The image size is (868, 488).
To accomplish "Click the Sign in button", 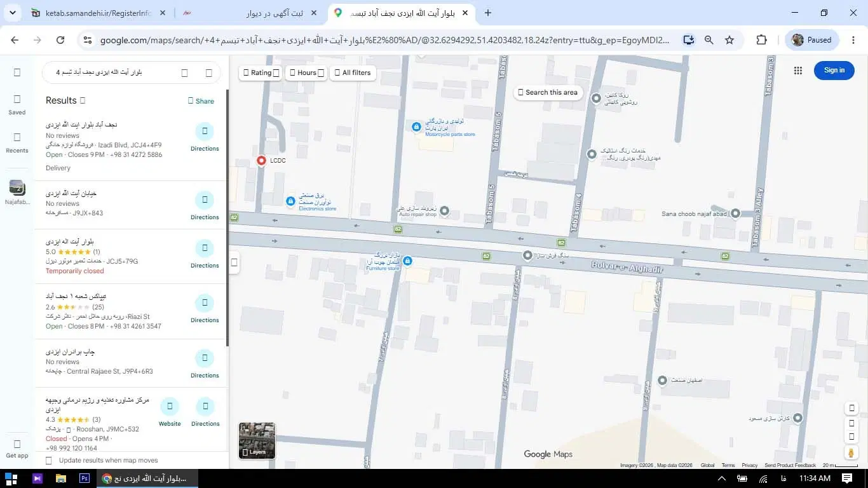I will click(x=834, y=71).
